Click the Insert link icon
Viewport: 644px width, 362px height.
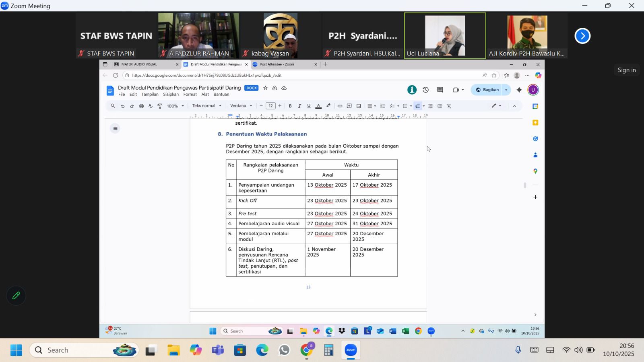click(340, 106)
